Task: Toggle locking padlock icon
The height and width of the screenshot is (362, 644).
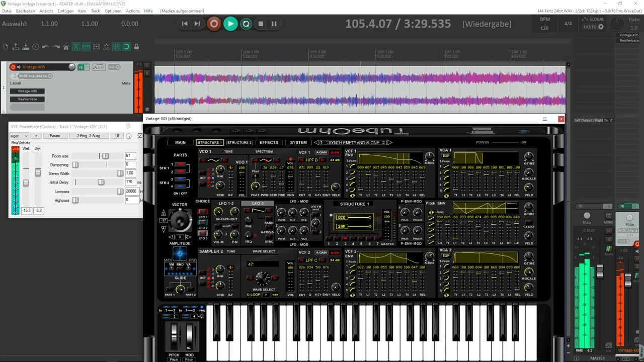Action: click(136, 47)
